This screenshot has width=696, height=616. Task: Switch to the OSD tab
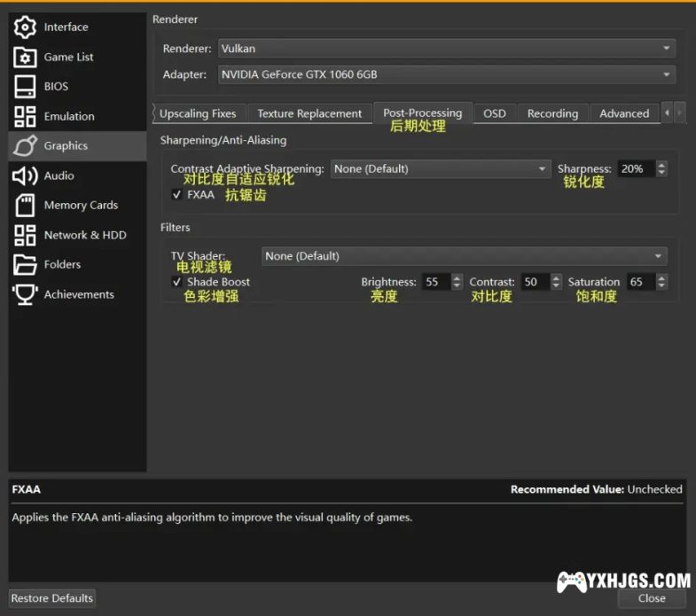point(494,113)
